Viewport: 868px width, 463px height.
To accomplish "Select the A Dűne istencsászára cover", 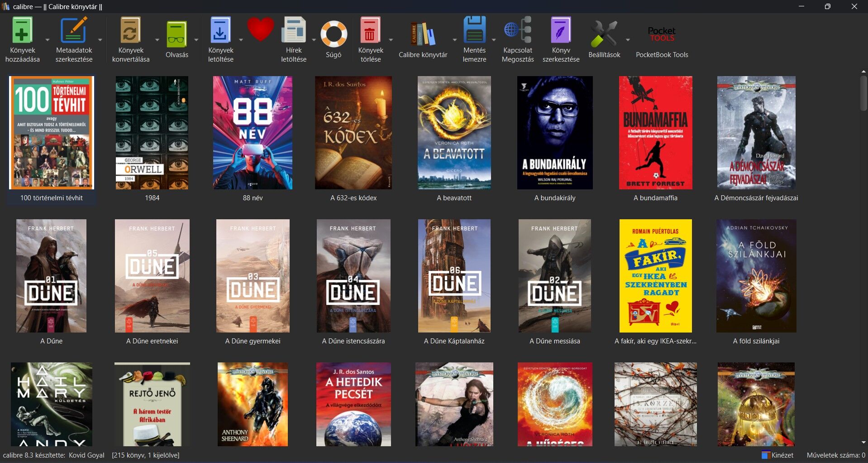I will click(x=353, y=276).
